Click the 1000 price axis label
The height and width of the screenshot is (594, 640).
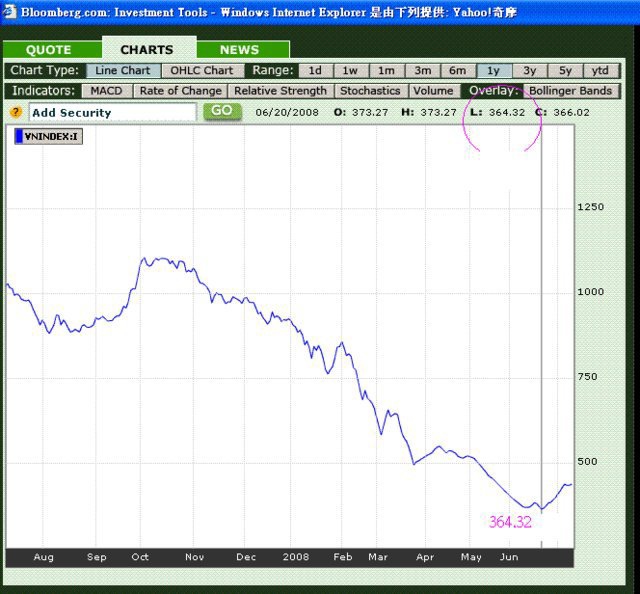(590, 292)
